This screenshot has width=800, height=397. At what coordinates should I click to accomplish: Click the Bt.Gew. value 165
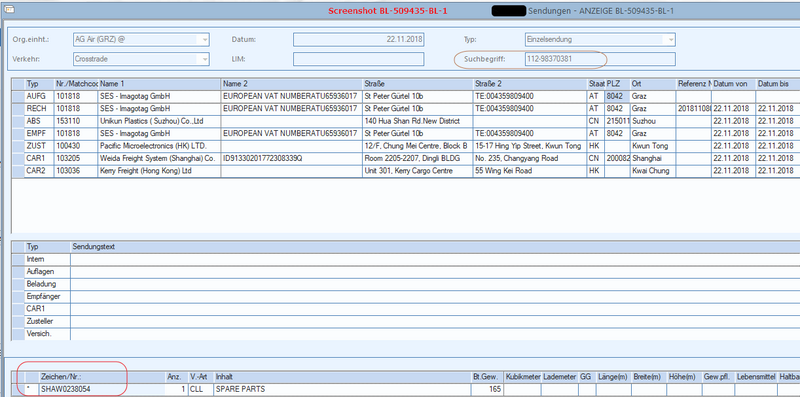(x=487, y=389)
